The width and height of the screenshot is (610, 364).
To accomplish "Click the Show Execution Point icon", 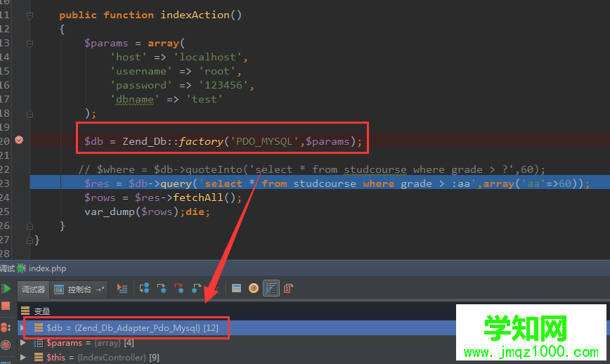I will click(122, 289).
